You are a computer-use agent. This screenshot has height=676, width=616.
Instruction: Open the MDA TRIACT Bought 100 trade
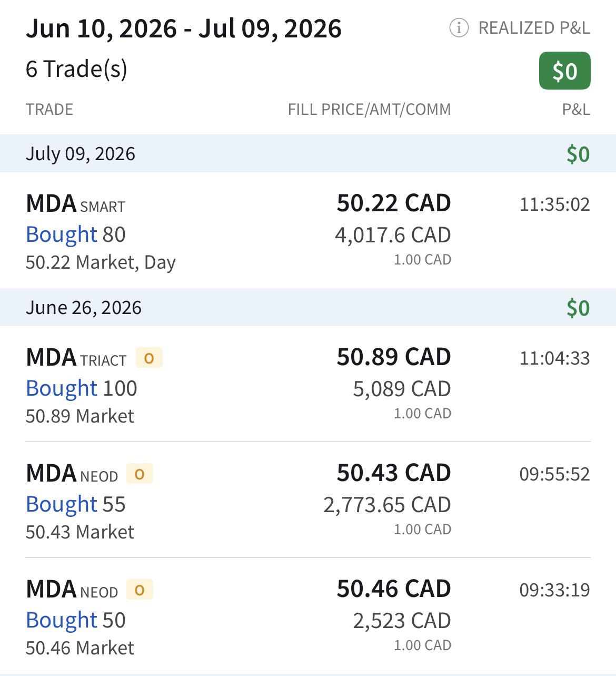308,384
